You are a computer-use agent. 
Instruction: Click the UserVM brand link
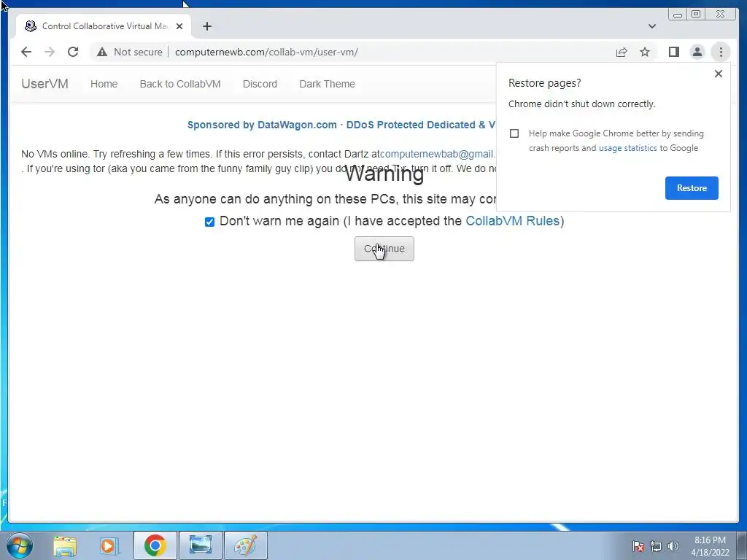[44, 84]
